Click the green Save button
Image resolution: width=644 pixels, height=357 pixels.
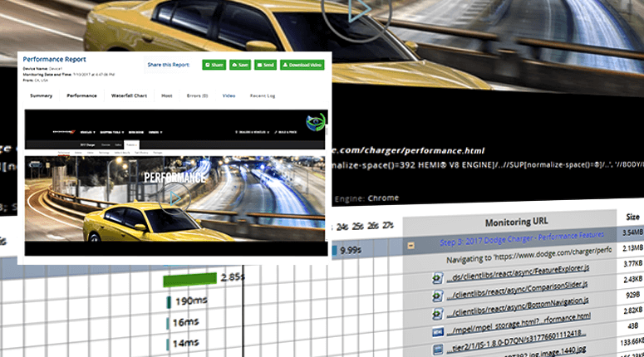240,65
